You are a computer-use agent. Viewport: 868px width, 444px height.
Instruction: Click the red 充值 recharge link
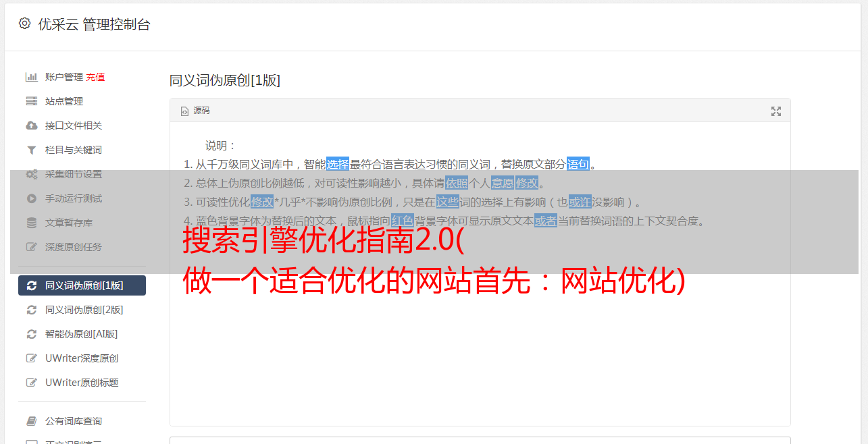point(95,77)
